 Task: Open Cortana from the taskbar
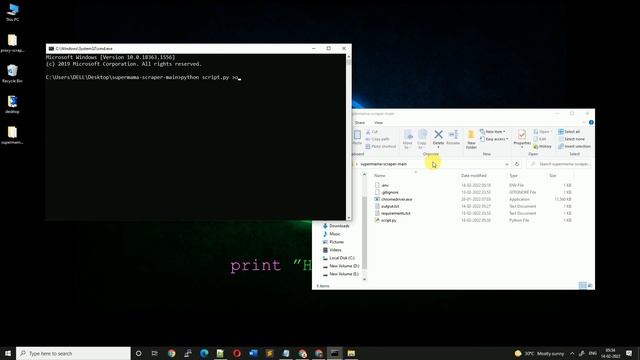pyautogui.click(x=138, y=353)
